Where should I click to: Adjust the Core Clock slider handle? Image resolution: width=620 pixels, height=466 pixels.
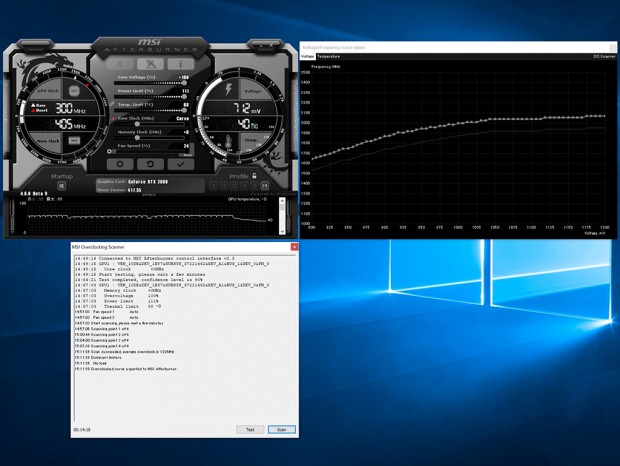(x=137, y=124)
